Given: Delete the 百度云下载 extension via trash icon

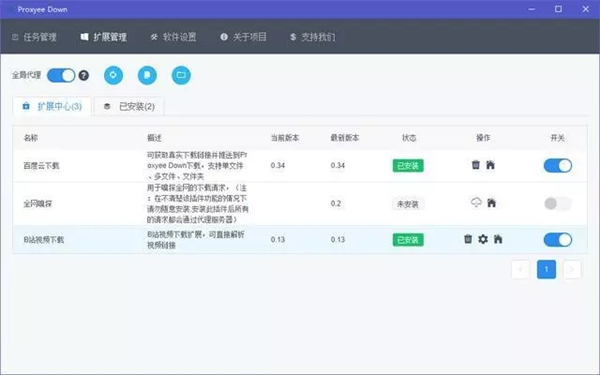Looking at the screenshot, I should coord(476,165).
